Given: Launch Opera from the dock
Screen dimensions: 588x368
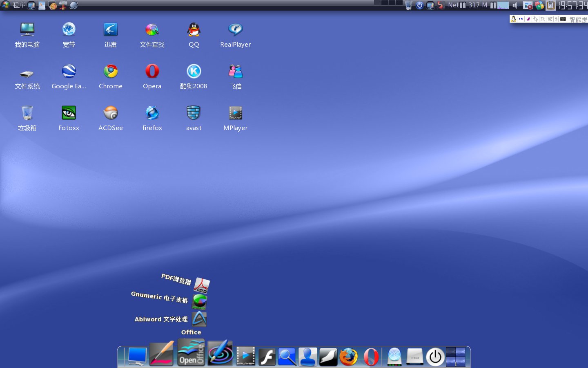Looking at the screenshot, I should coord(371,357).
